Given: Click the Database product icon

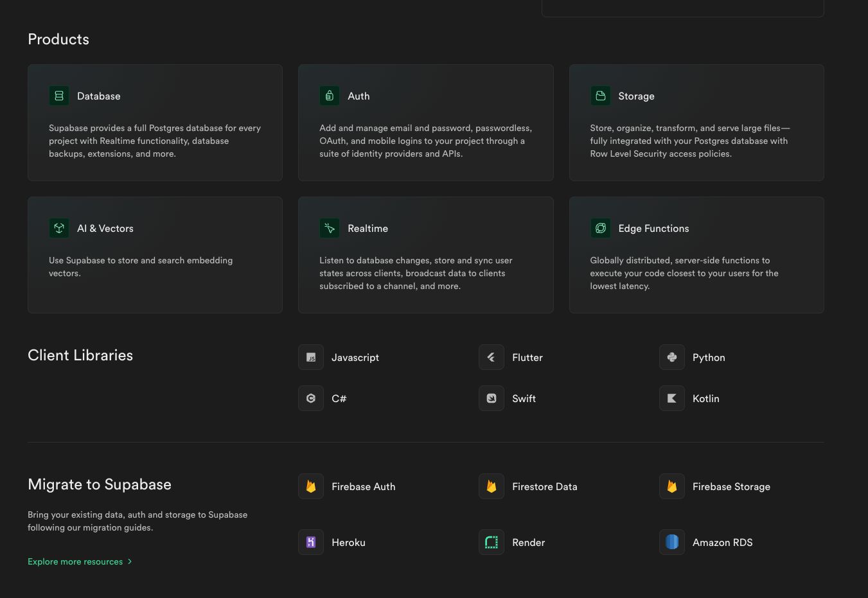Looking at the screenshot, I should 59,96.
